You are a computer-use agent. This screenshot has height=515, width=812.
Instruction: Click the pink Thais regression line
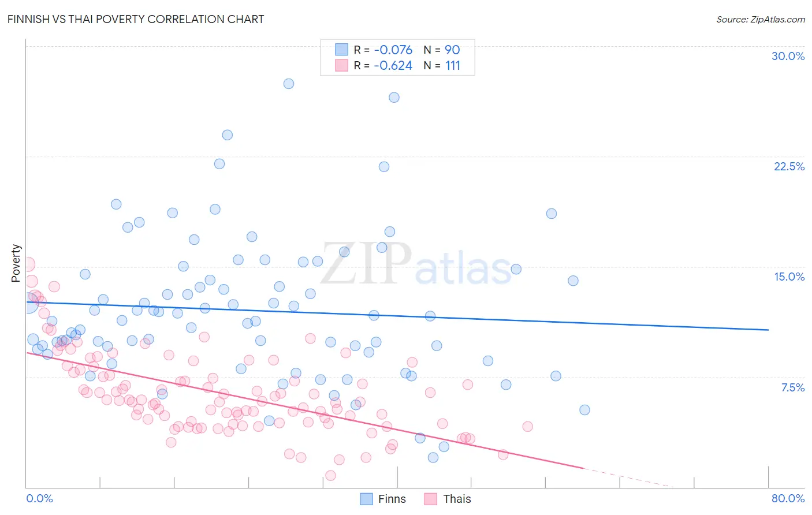click(x=305, y=410)
